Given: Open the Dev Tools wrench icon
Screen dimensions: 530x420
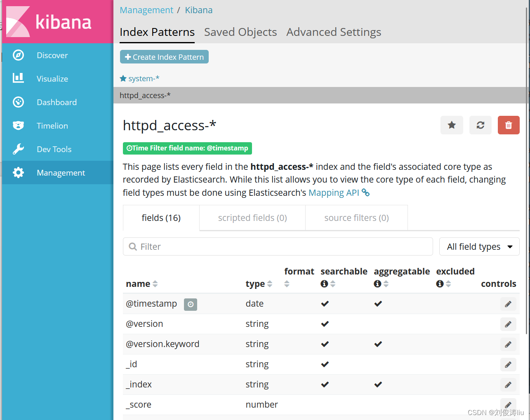Looking at the screenshot, I should pyautogui.click(x=18, y=149).
